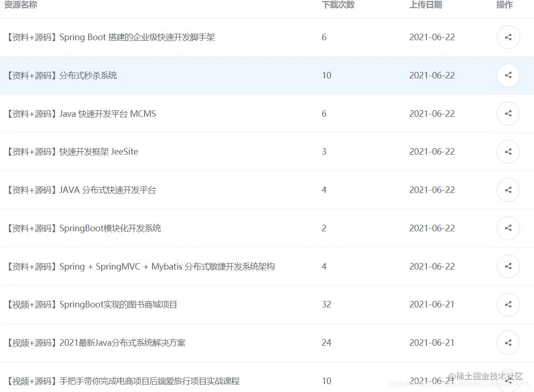
Task: Share the JAVA 分布式快速开发平台 resource
Action: point(508,190)
